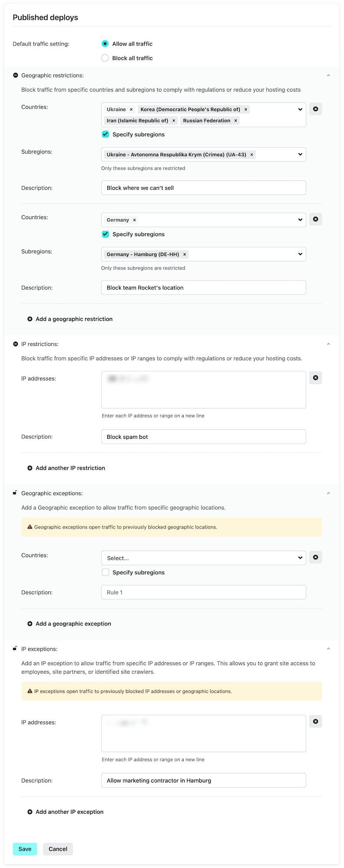The height and width of the screenshot is (868, 344).
Task: Open the Select... countries dropdown
Action: [x=204, y=558]
